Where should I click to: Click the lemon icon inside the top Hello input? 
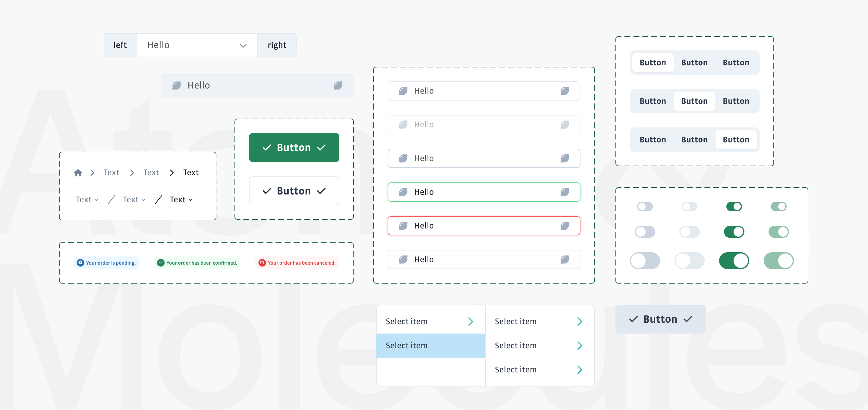point(177,85)
